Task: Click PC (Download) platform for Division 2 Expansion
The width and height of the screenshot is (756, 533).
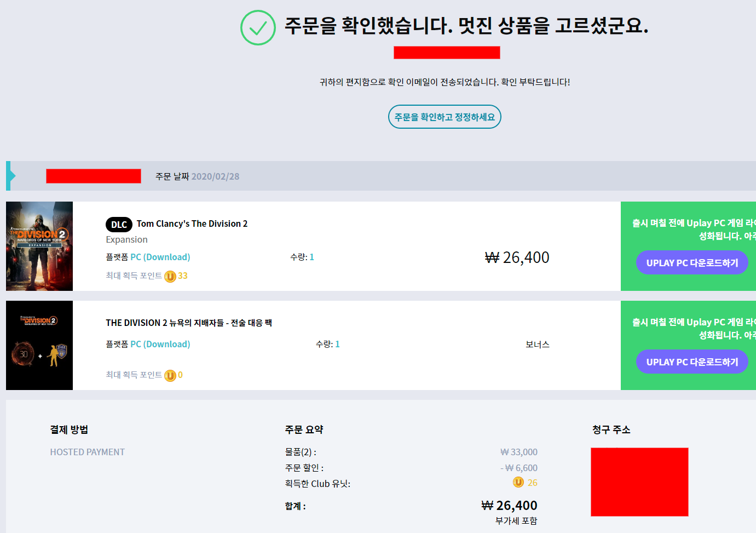Action: tap(160, 257)
